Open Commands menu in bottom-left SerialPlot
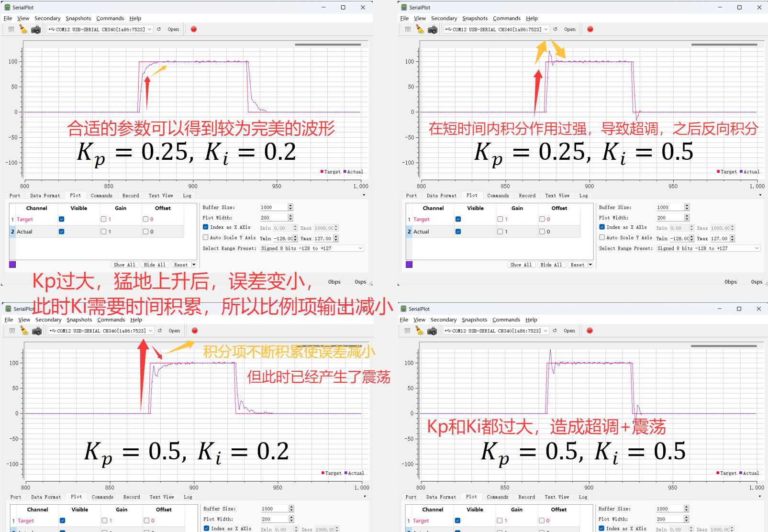 [x=111, y=320]
